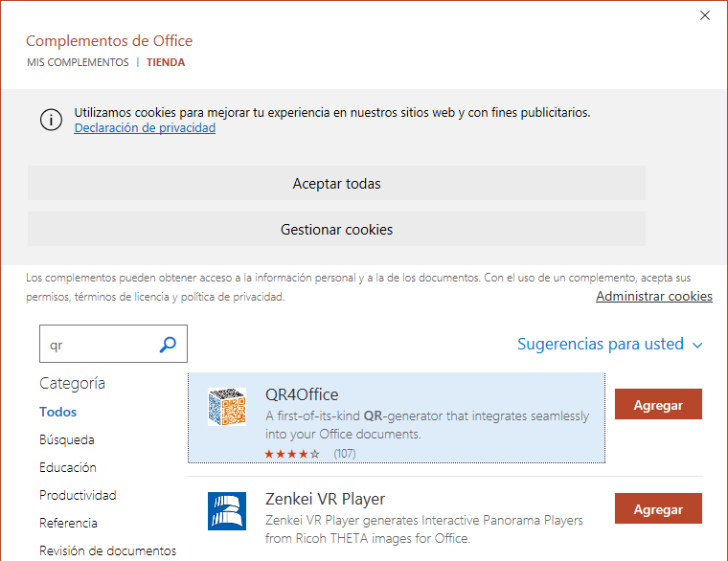Switch to Mis Complementos tab
Screen dimensions: 728x561
(x=77, y=62)
